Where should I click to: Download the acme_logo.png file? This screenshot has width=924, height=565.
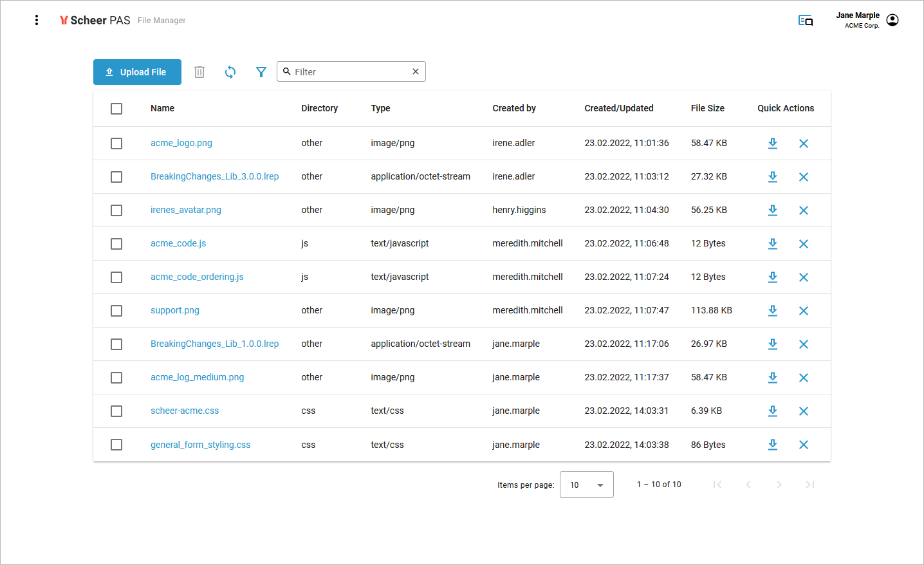(x=773, y=144)
